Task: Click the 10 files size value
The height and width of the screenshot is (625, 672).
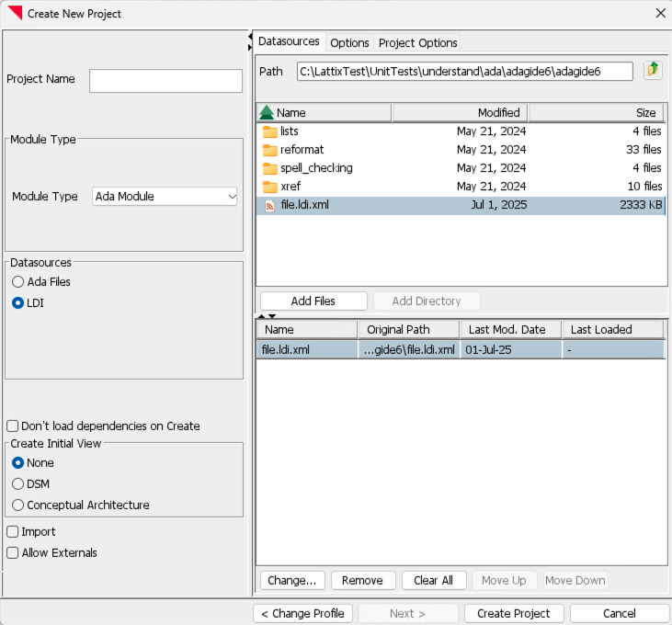Action: pos(644,187)
